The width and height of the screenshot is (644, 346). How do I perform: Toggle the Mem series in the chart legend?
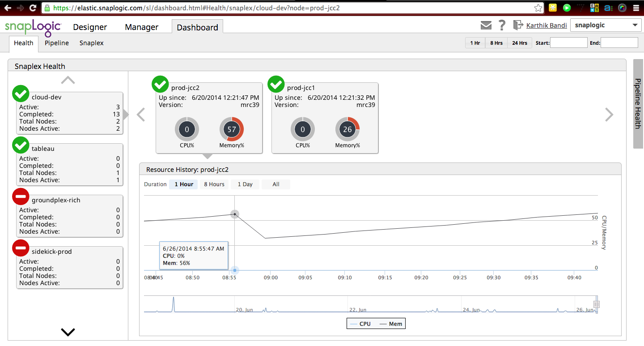click(391, 324)
